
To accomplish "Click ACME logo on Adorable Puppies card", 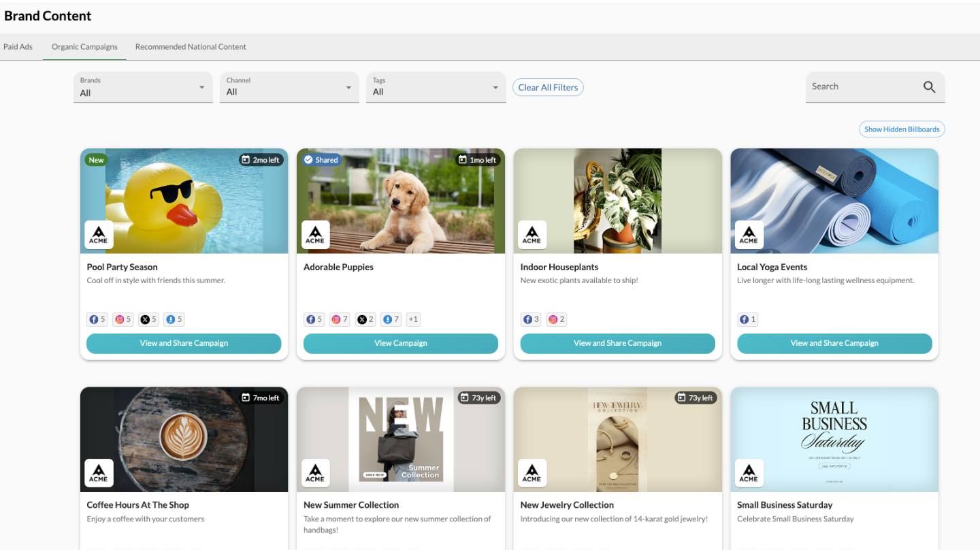I will click(315, 235).
